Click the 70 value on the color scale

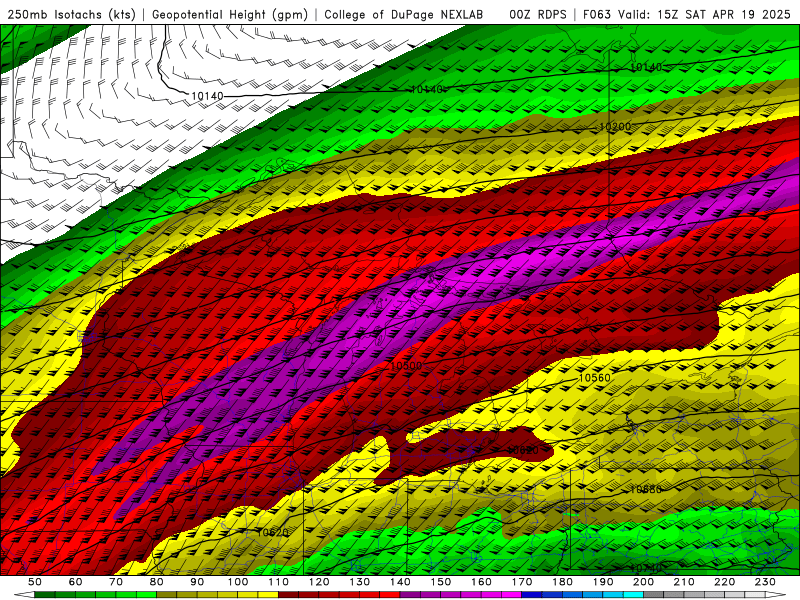[x=116, y=582]
